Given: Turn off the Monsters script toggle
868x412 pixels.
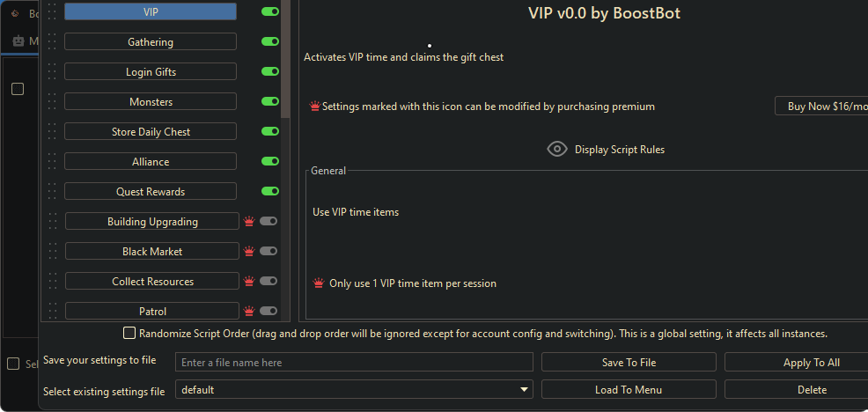Looking at the screenshot, I should coord(269,101).
